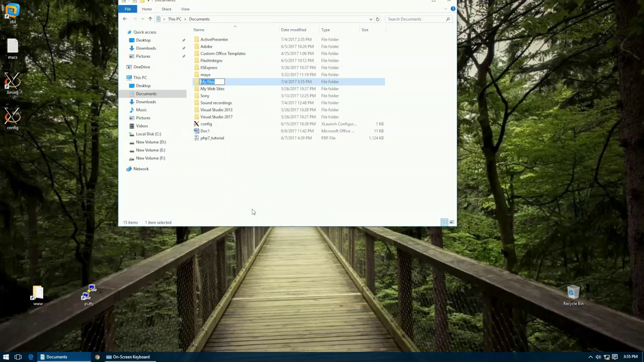Open New Volume (D:) drive
The image size is (644, 362).
point(150,142)
